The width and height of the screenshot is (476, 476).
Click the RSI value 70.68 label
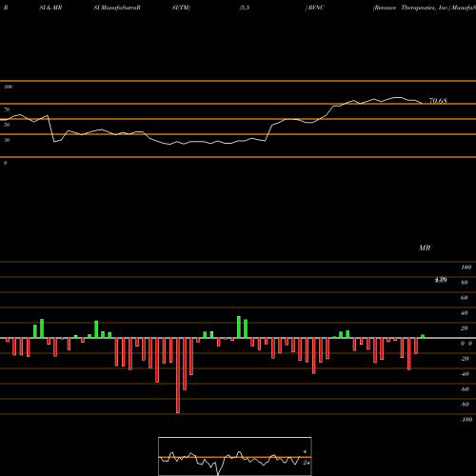click(438, 101)
